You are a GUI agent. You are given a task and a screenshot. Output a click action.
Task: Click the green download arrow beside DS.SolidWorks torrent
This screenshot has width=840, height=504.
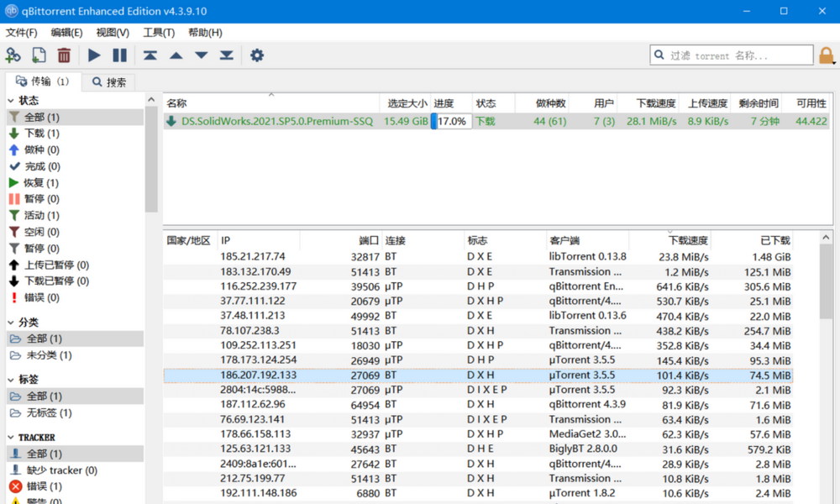171,121
